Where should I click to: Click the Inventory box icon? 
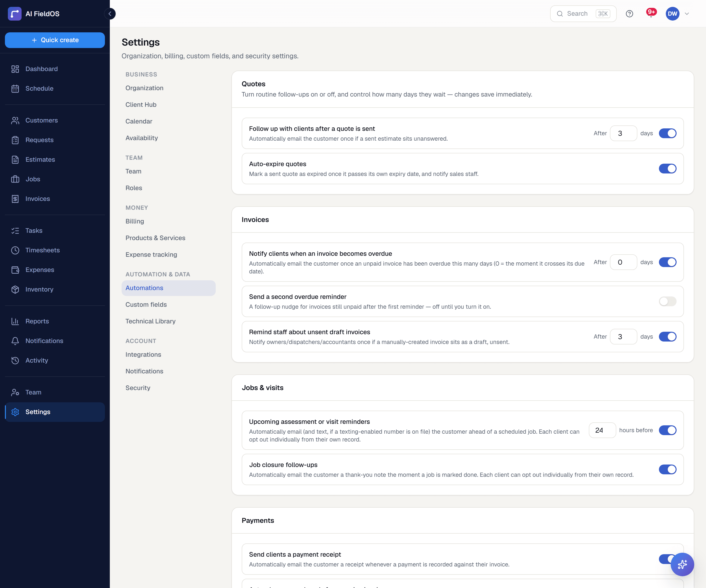[15, 289]
